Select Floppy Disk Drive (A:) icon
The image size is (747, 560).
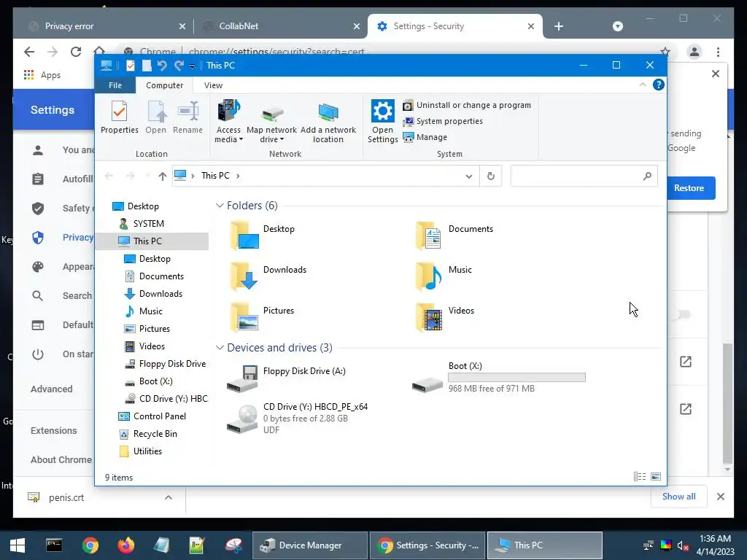(x=242, y=378)
